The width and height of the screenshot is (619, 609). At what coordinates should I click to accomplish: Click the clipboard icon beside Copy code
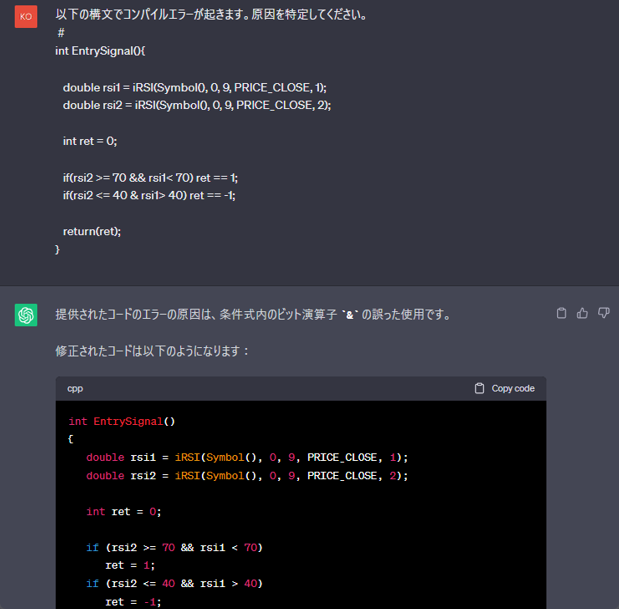click(x=480, y=388)
